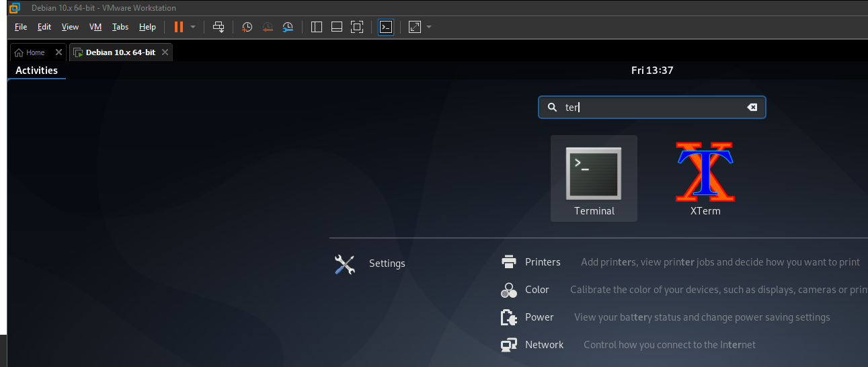Toggle the library sidebar view
The image size is (868, 367).
(317, 27)
